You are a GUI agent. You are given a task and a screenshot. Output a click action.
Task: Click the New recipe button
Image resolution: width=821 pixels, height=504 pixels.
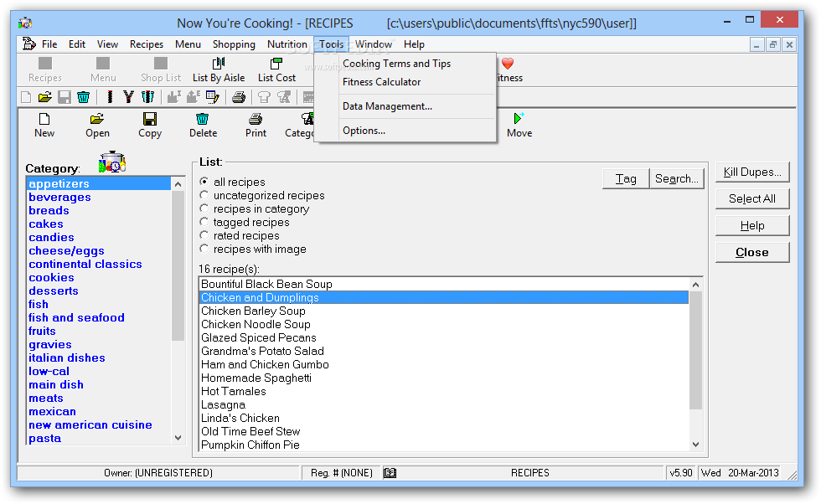point(44,125)
